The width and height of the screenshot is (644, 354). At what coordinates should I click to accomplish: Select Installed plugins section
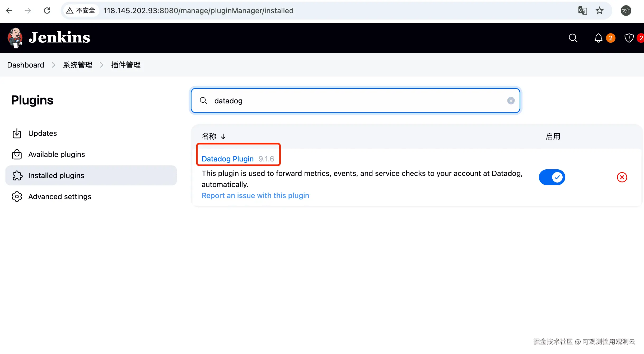91,175
